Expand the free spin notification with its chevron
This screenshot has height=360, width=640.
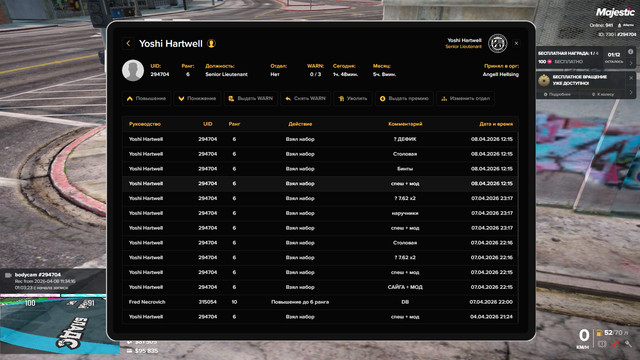coord(631,92)
